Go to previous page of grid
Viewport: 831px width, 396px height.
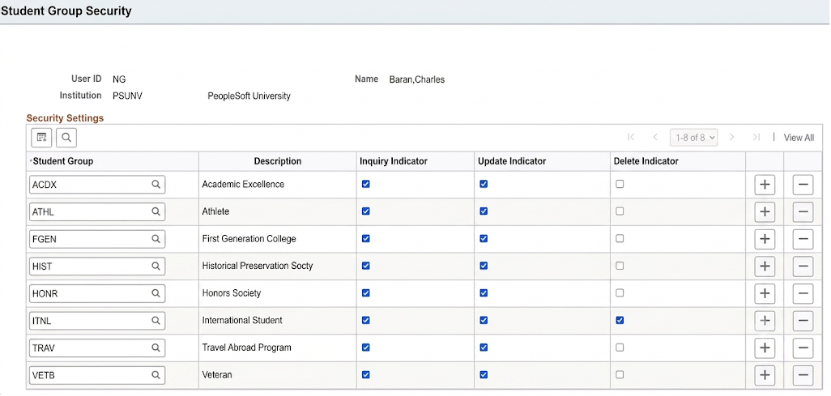click(x=655, y=137)
